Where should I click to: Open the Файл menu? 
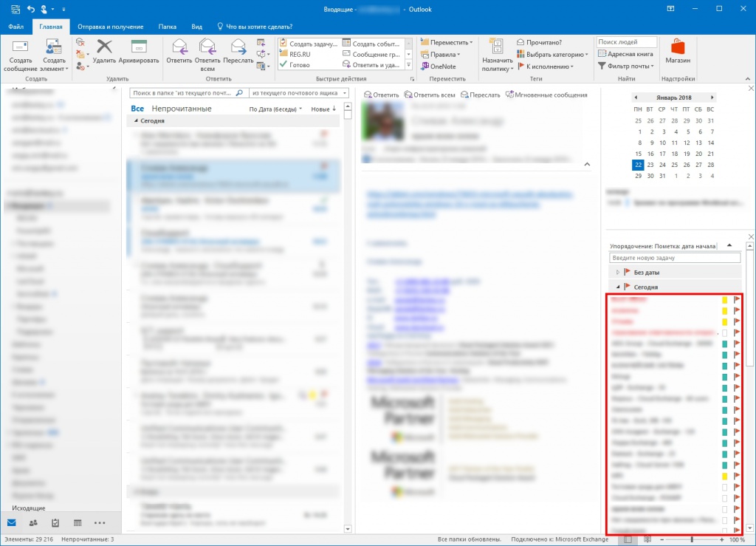coord(16,26)
